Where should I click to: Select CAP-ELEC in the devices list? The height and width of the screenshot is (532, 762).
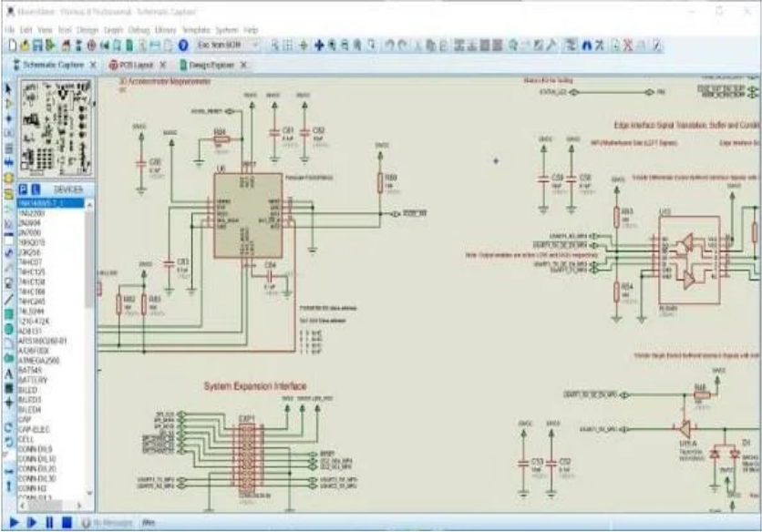(x=34, y=429)
